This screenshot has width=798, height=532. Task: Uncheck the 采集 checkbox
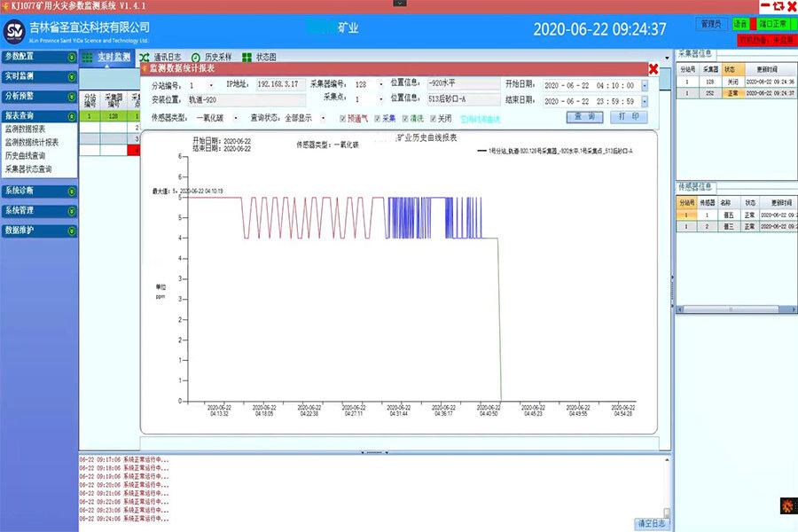pyautogui.click(x=378, y=118)
